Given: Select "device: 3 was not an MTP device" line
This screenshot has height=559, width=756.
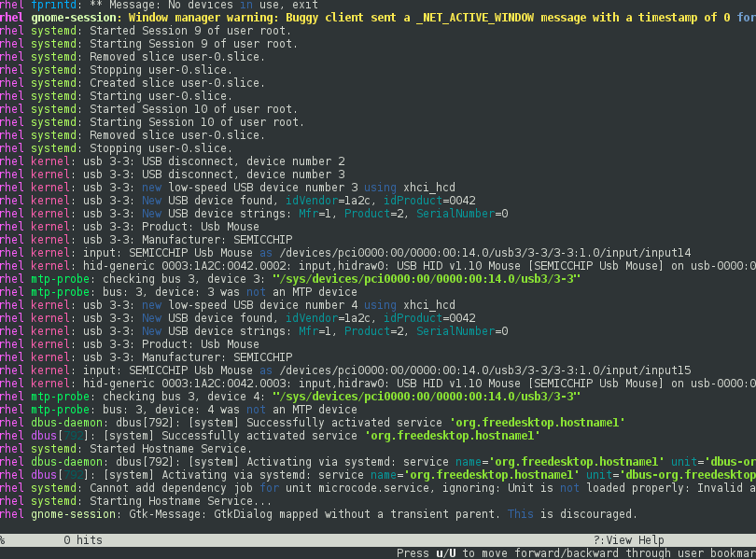Looking at the screenshot, I should coord(179,292).
